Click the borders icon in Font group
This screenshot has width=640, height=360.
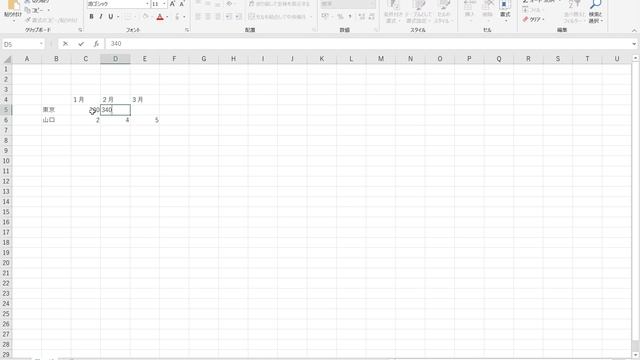coord(128,17)
